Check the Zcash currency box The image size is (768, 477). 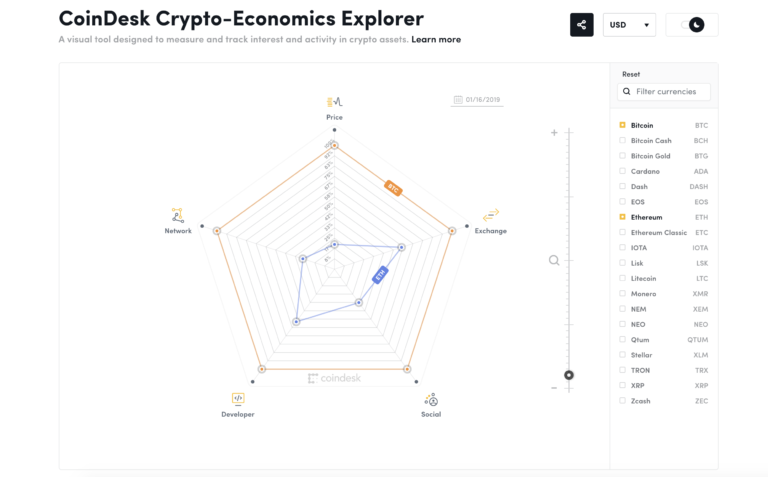click(x=622, y=401)
